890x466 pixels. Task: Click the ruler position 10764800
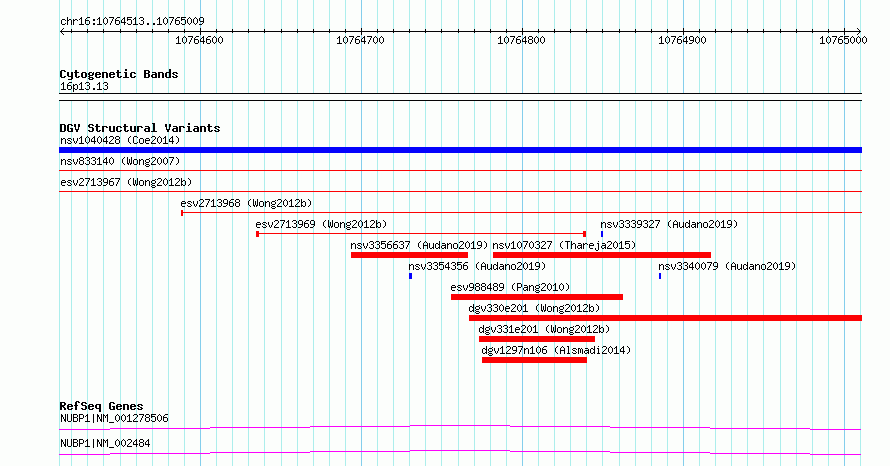pyautogui.click(x=521, y=40)
